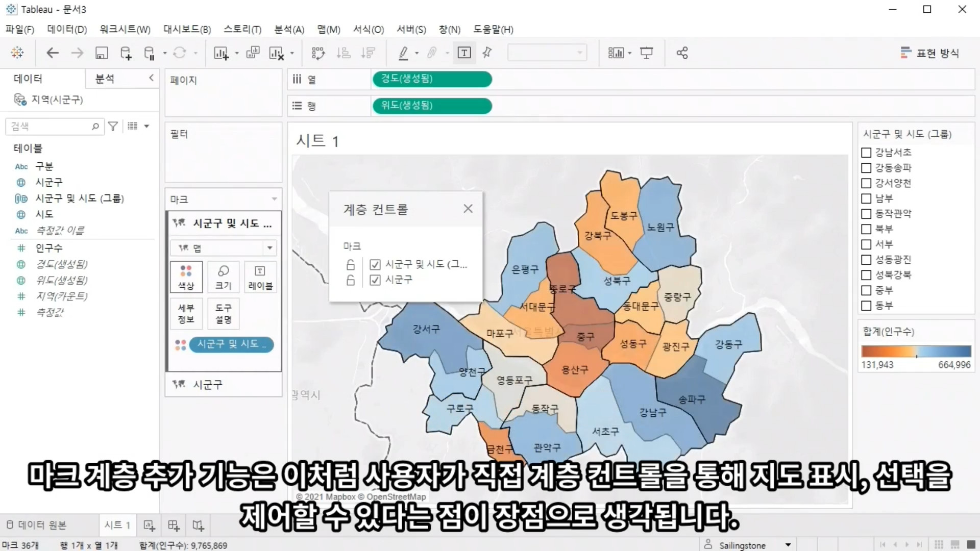Click the Save icon in toolbar

102,53
